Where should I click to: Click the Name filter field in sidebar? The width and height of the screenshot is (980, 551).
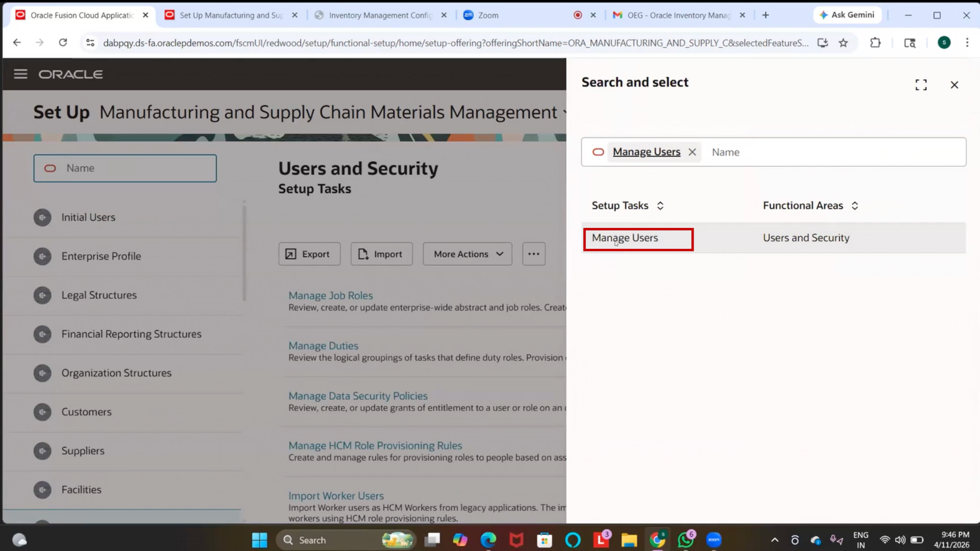click(x=125, y=168)
